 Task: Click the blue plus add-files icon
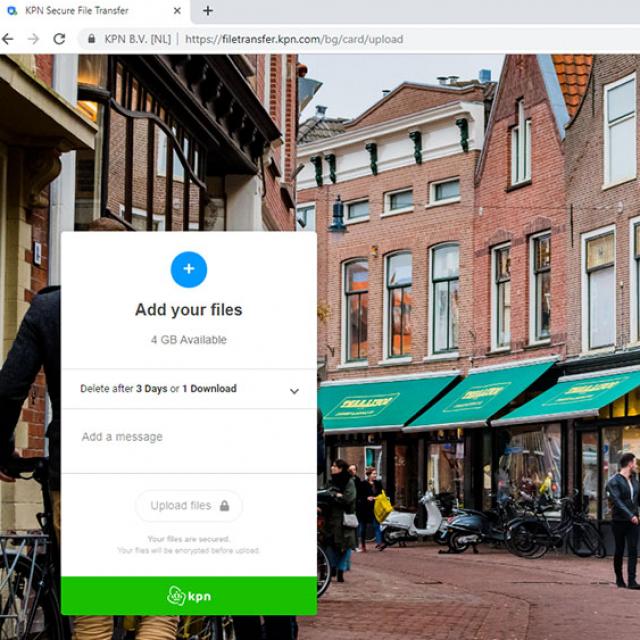[188, 269]
